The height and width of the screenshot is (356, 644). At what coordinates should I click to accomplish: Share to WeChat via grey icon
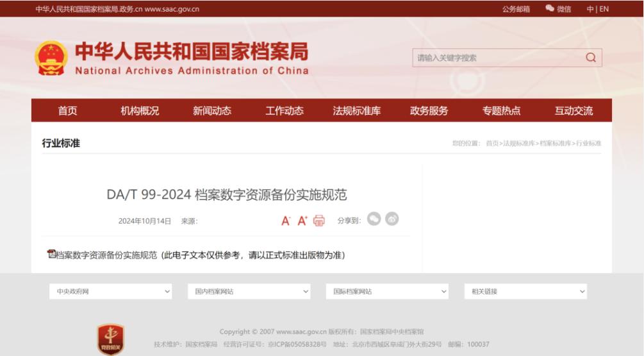click(x=374, y=219)
